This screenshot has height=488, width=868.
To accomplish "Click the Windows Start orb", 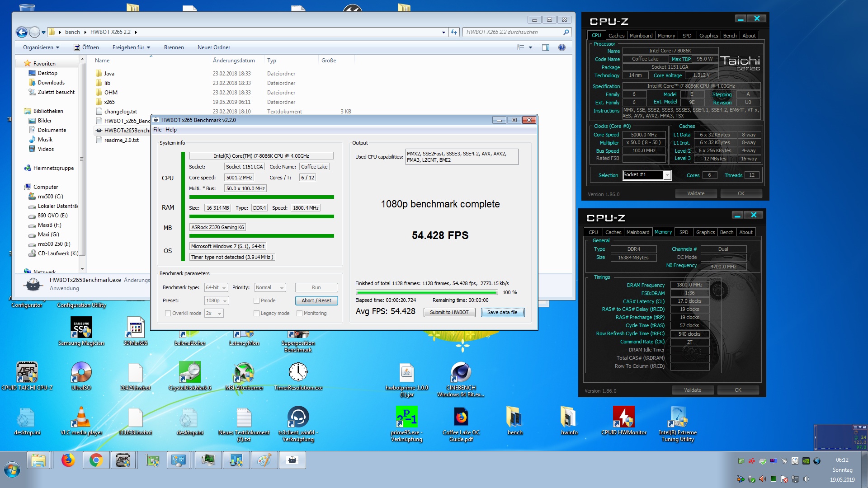I will [x=12, y=470].
